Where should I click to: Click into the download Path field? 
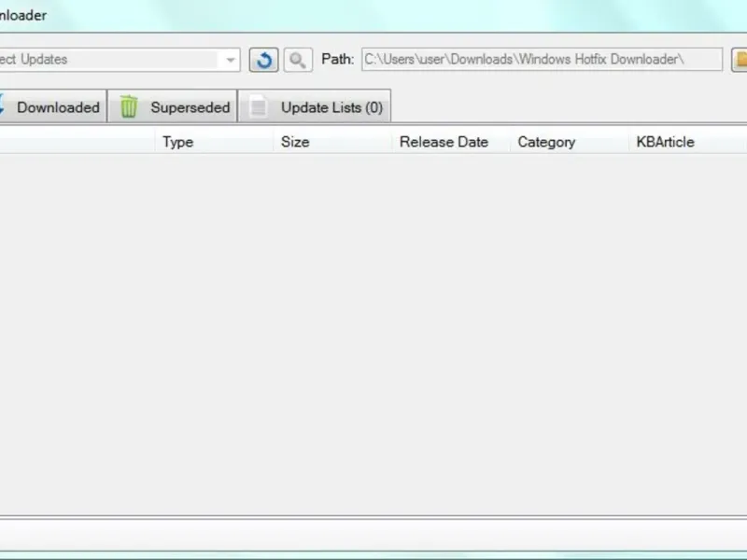(543, 60)
